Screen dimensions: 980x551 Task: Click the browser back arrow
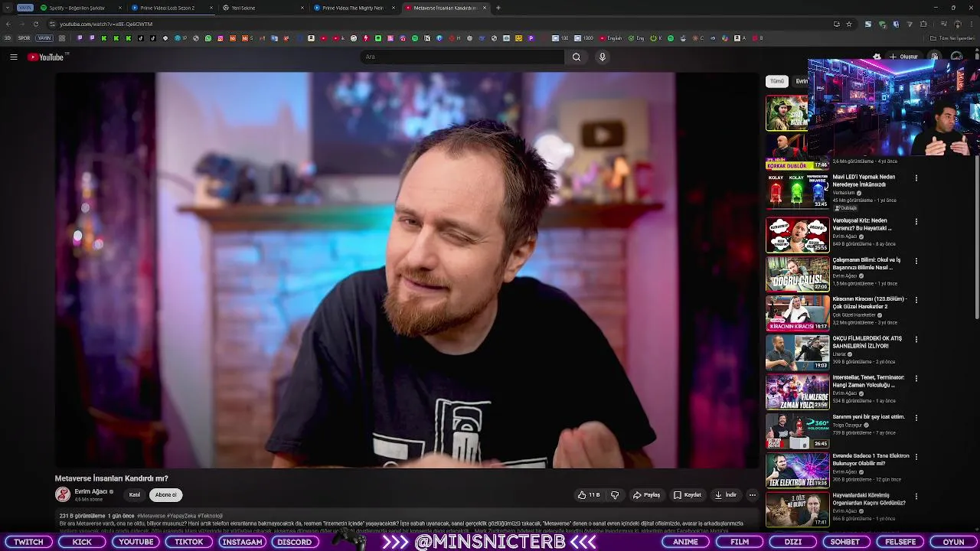point(8,24)
